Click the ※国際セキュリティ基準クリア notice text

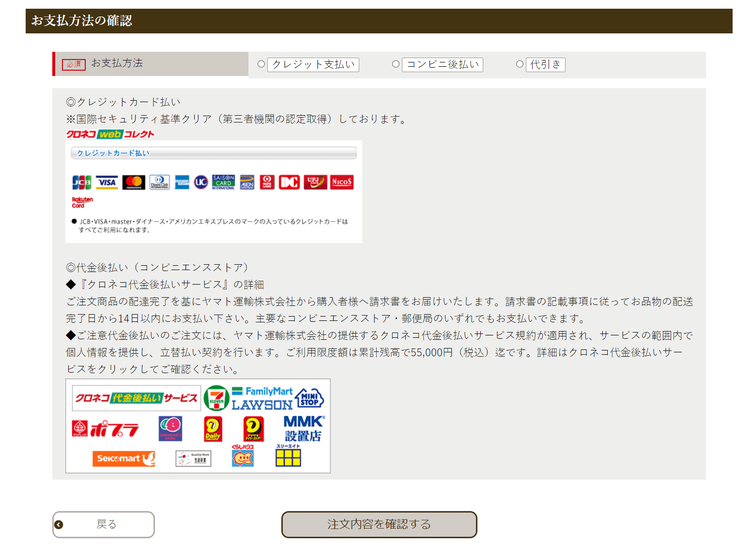(x=238, y=119)
